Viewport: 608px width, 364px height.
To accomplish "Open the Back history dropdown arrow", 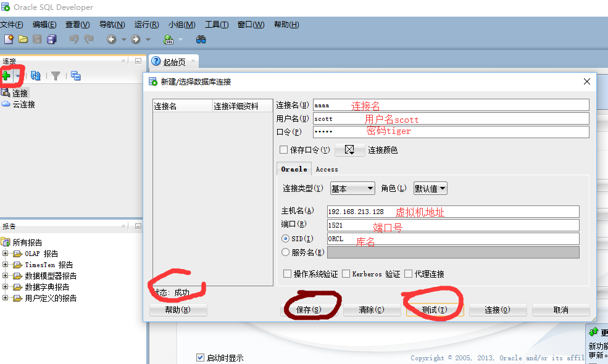I will pyautogui.click(x=124, y=39).
